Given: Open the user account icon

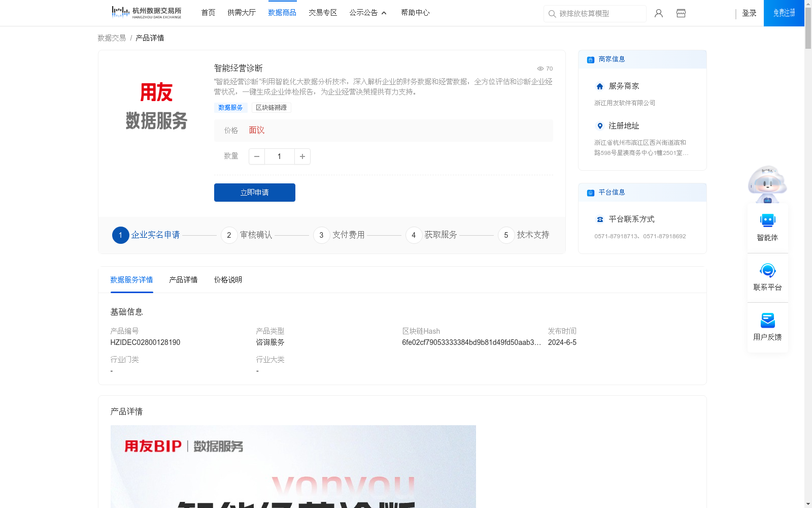Looking at the screenshot, I should point(659,13).
